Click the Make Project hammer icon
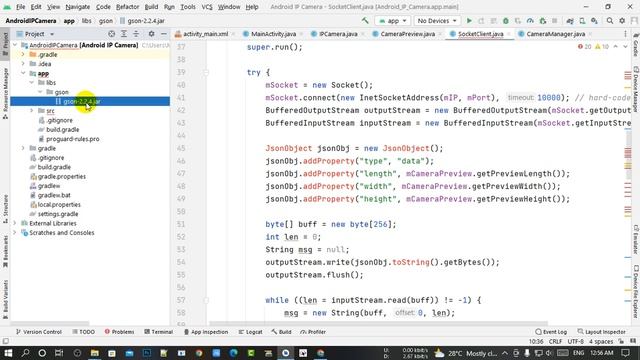Image resolution: width=640 pixels, height=360 pixels. point(364,20)
